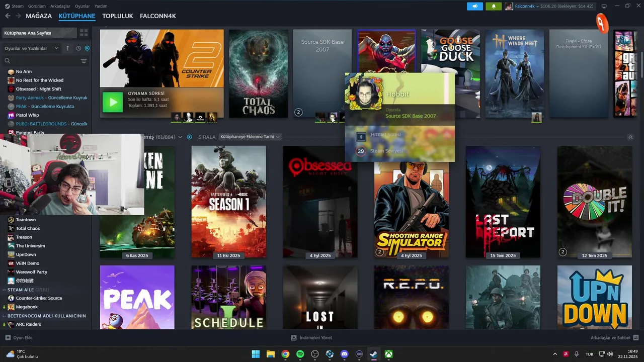Collapse the STEAM AİLE section
Screen dimensions: 644x362
pyautogui.click(x=5, y=290)
